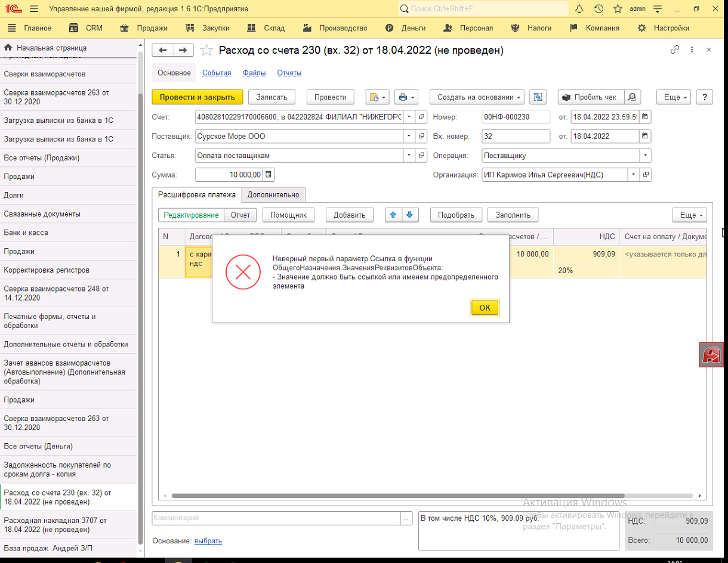Open the Поставщик card icon
728x563 pixels.
(x=421, y=137)
